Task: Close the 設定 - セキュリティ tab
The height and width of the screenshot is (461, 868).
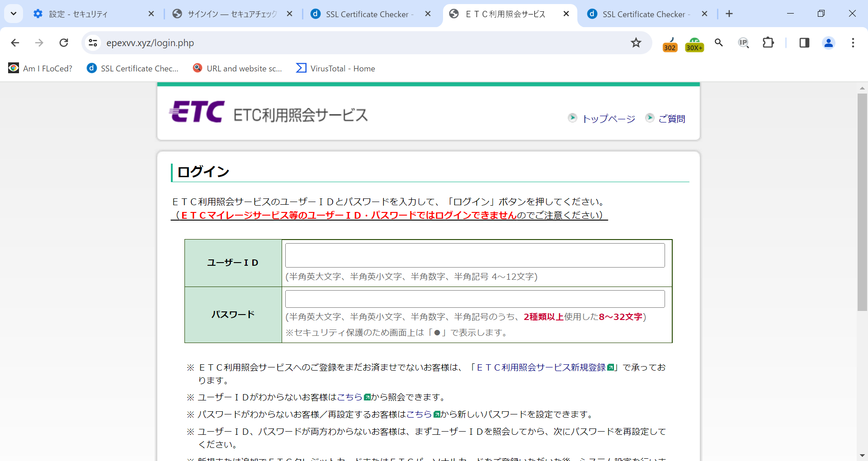Action: [x=151, y=14]
